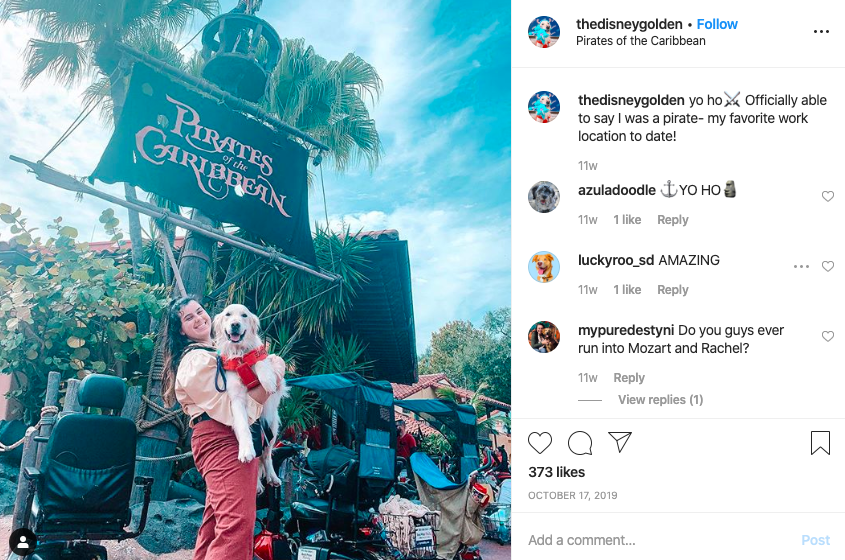Follow thedisneygolden
The image size is (845, 560).
(717, 24)
